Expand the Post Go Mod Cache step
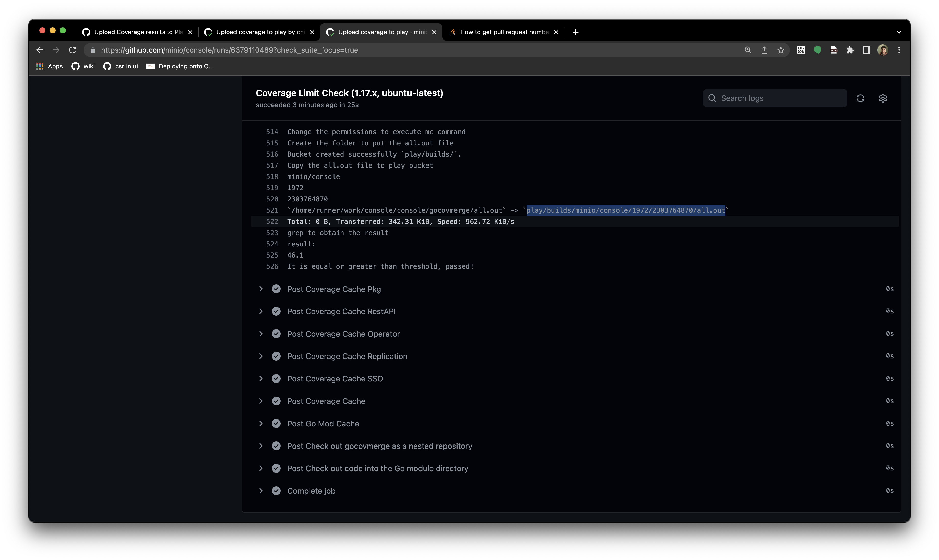The height and width of the screenshot is (560, 939). click(x=261, y=423)
